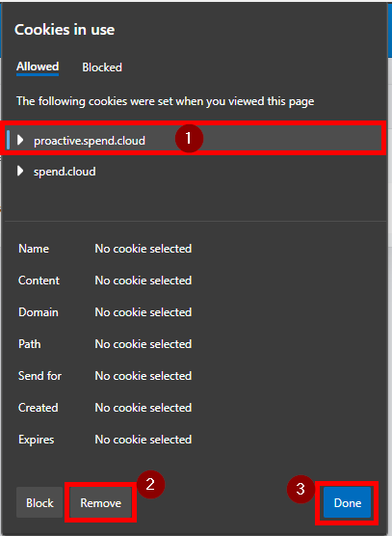
Task: Click the Created field's cookie value
Action: (144, 408)
